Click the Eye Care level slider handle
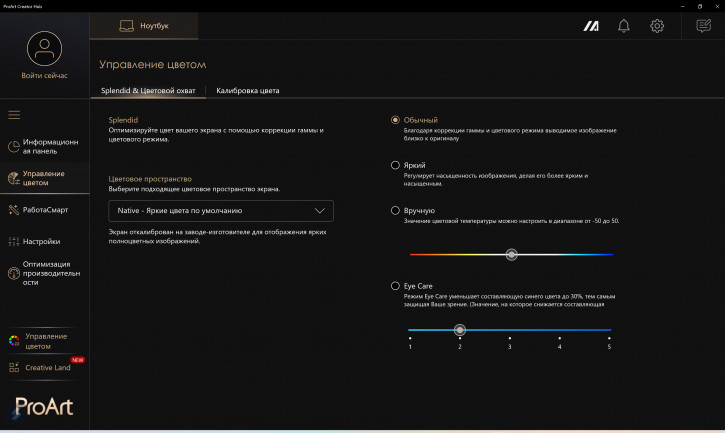 459,330
